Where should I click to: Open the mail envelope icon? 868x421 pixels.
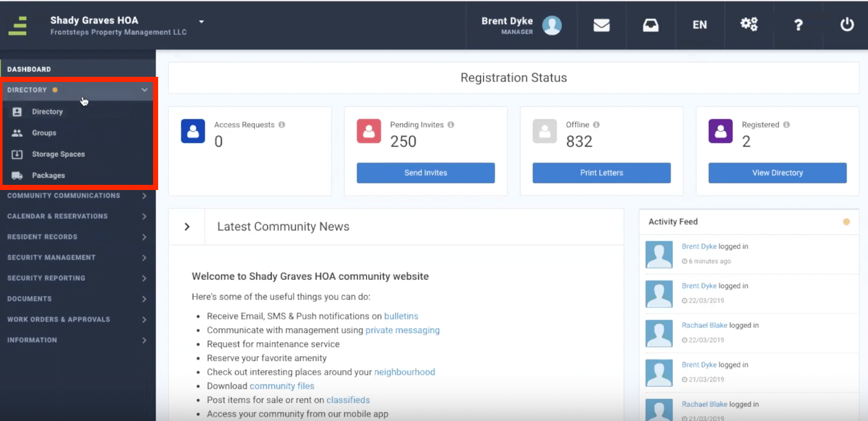(x=601, y=25)
